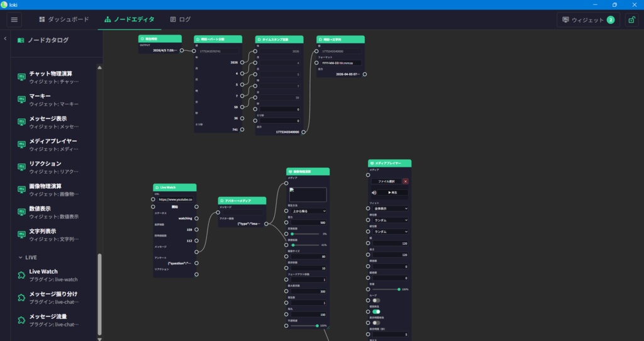Open the 上から降る dropdown in physics node
The width and height of the screenshot is (644, 341).
(x=308, y=211)
